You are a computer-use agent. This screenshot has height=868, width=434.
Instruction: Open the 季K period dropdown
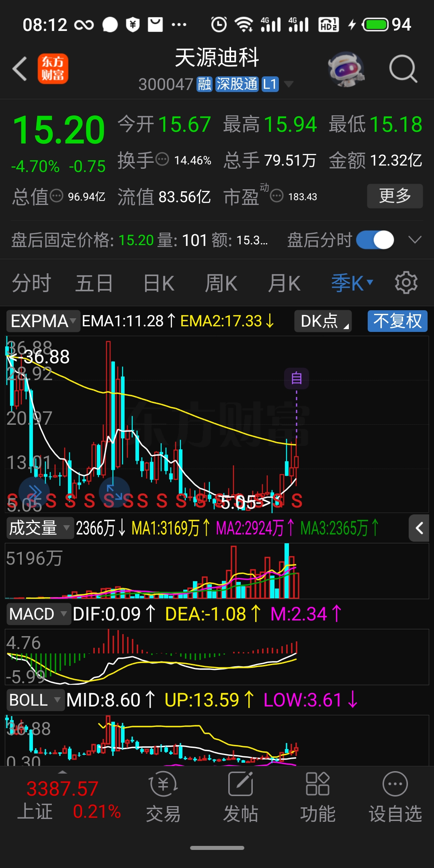(352, 283)
